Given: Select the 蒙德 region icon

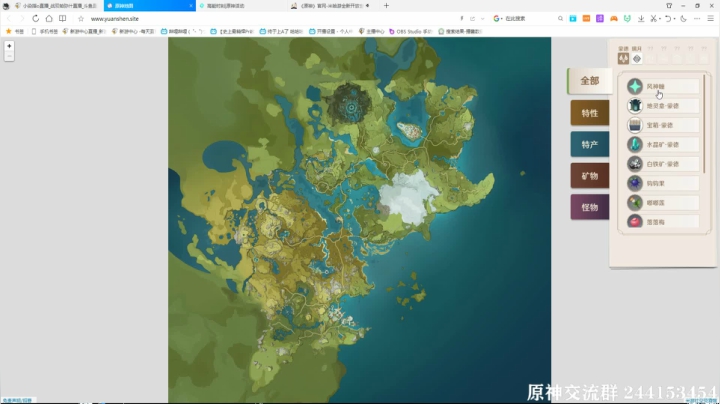Looking at the screenshot, I should click(623, 58).
